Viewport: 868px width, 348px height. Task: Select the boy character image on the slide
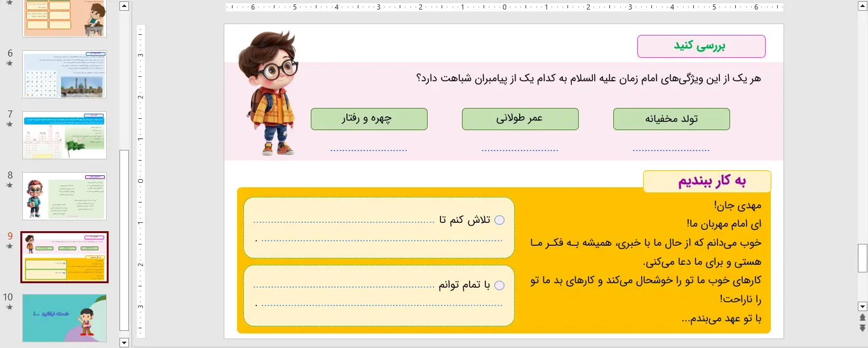point(269,93)
